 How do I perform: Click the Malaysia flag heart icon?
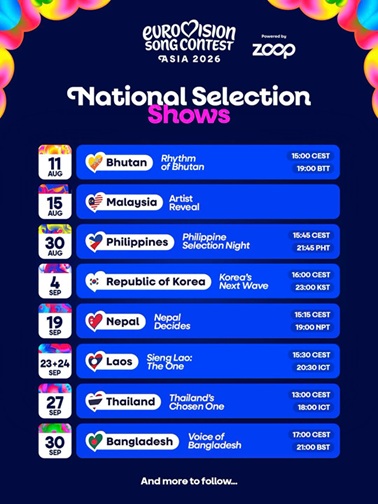coord(95,202)
